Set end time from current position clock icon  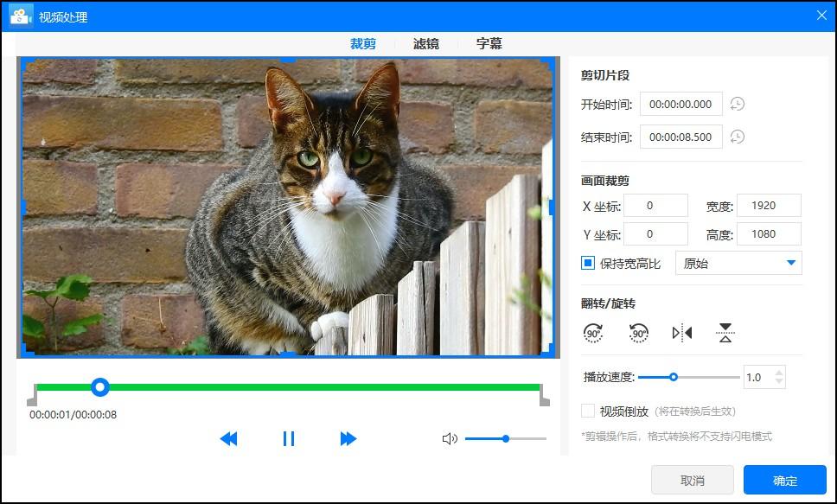point(738,137)
